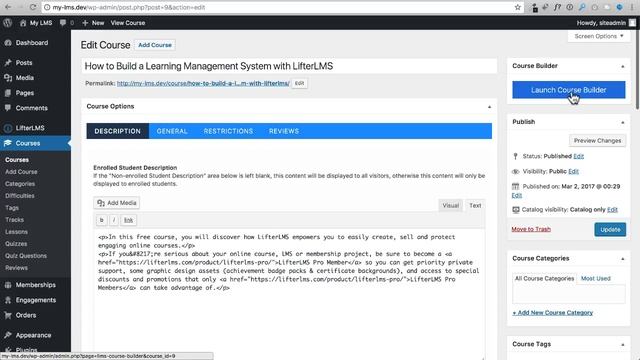Click the course title input field
This screenshot has height=360, width=640.
(289, 66)
